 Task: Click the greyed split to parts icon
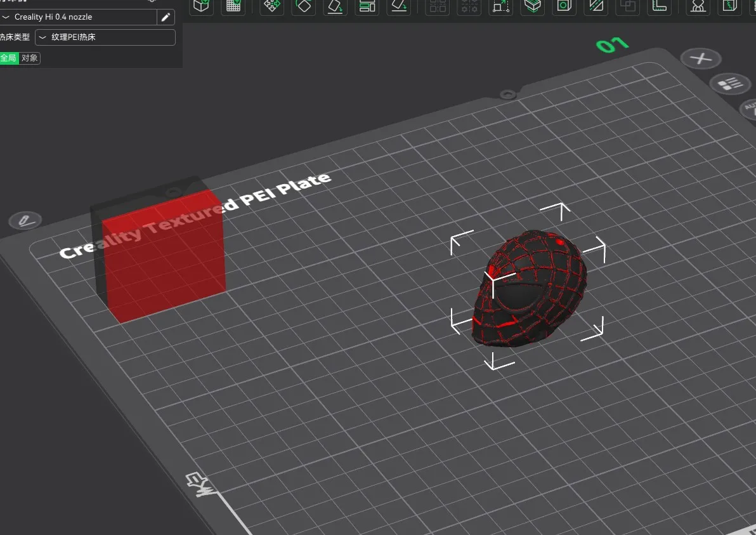[469, 6]
